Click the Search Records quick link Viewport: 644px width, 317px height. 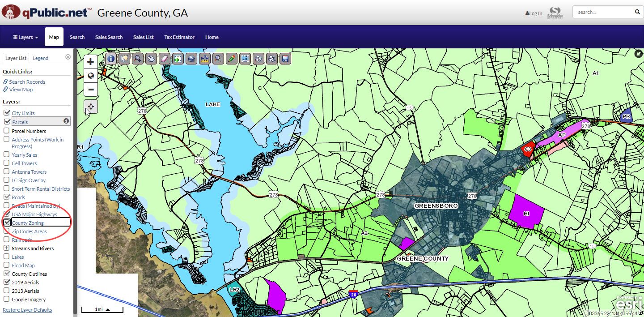[x=27, y=81]
